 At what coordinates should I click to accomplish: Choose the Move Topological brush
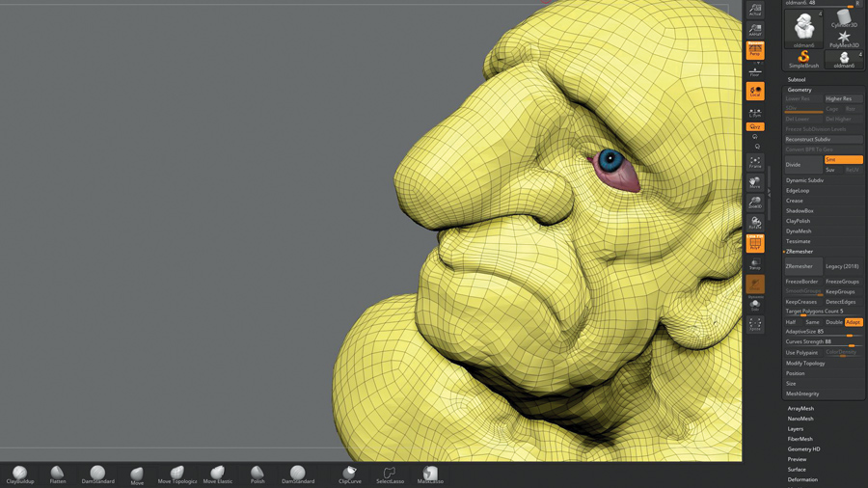(x=177, y=474)
